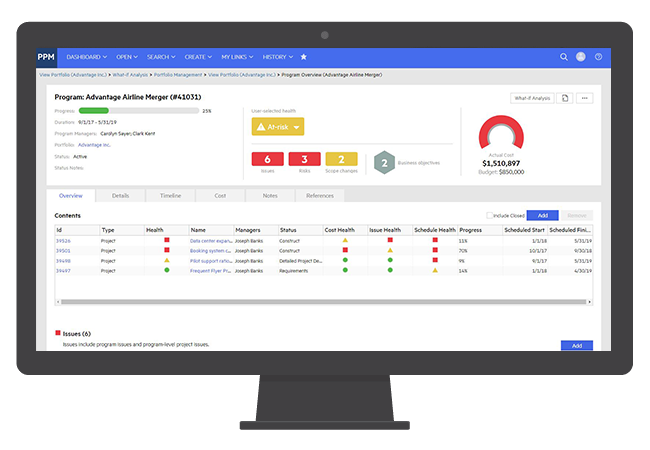Open project ID 39501
Viewport: 650px width, 450px height.
pyautogui.click(x=63, y=251)
